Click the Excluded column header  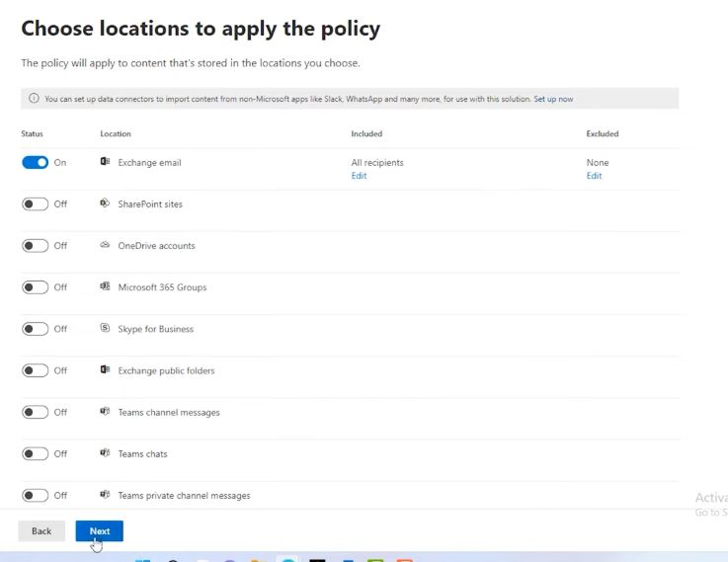click(603, 133)
